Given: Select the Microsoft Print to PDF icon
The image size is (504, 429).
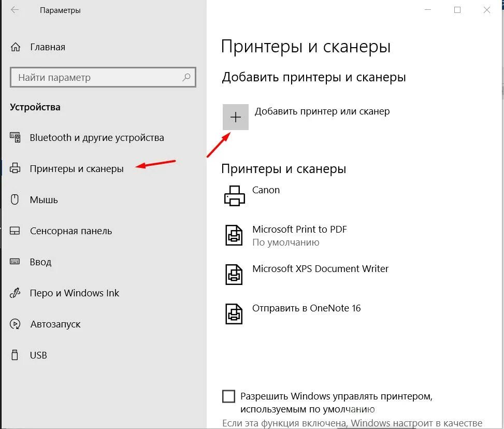Looking at the screenshot, I should (234, 235).
